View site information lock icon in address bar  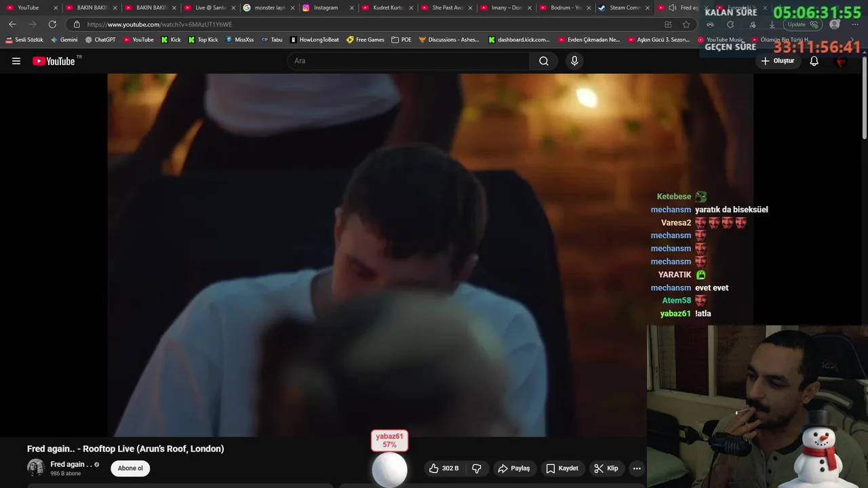77,24
